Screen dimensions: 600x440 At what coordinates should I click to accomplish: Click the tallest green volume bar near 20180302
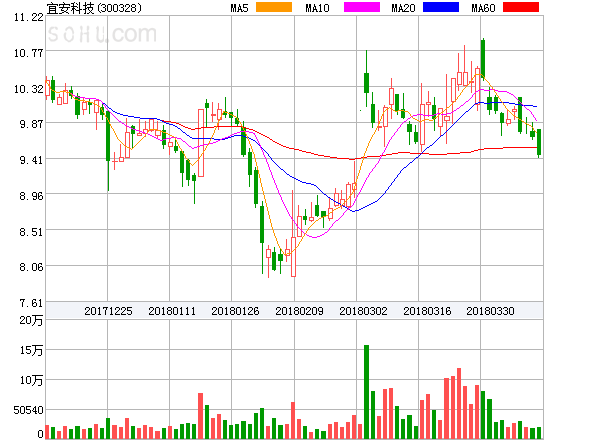367,392
